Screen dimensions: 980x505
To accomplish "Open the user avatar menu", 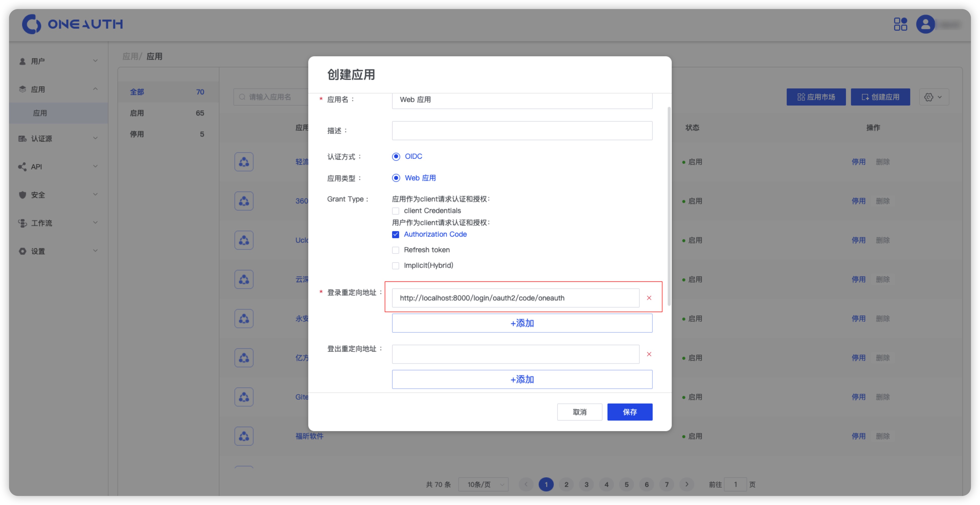I will 925,24.
